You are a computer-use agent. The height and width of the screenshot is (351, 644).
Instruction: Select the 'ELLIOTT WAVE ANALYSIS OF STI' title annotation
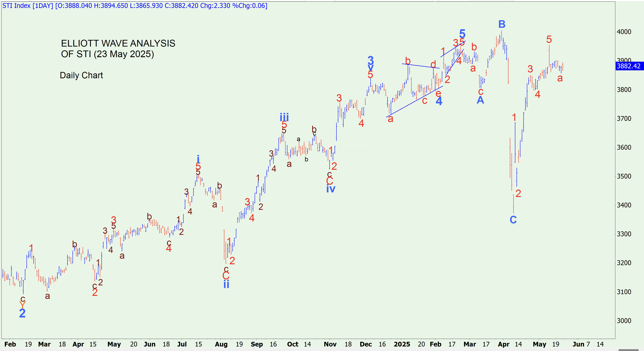click(x=118, y=49)
